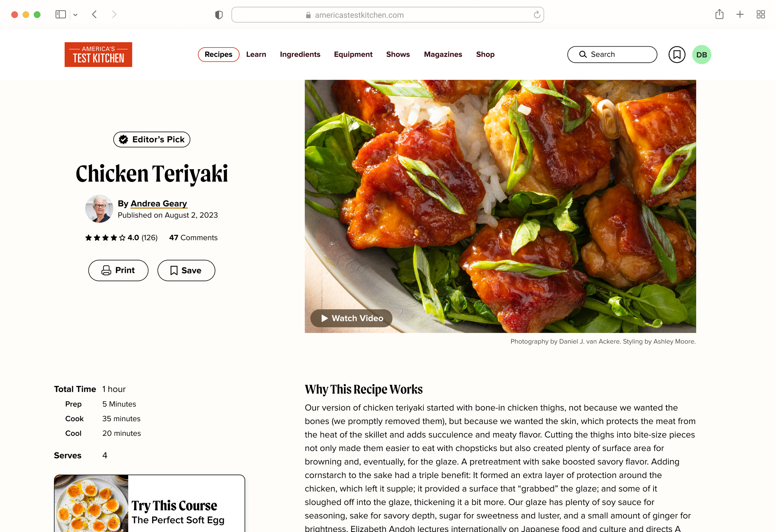The height and width of the screenshot is (532, 776).
Task: Expand the sidebar dropdown chevron
Action: [75, 15]
